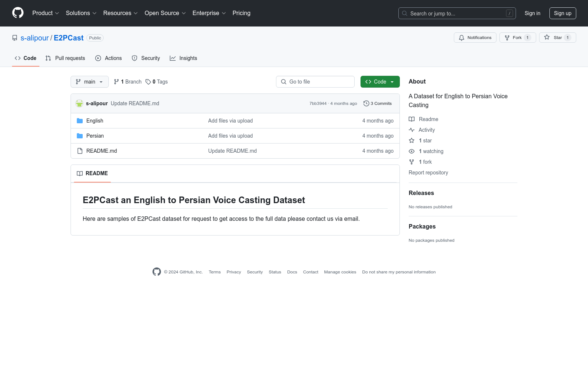
Task: Open the README.md file
Action: pos(102,151)
